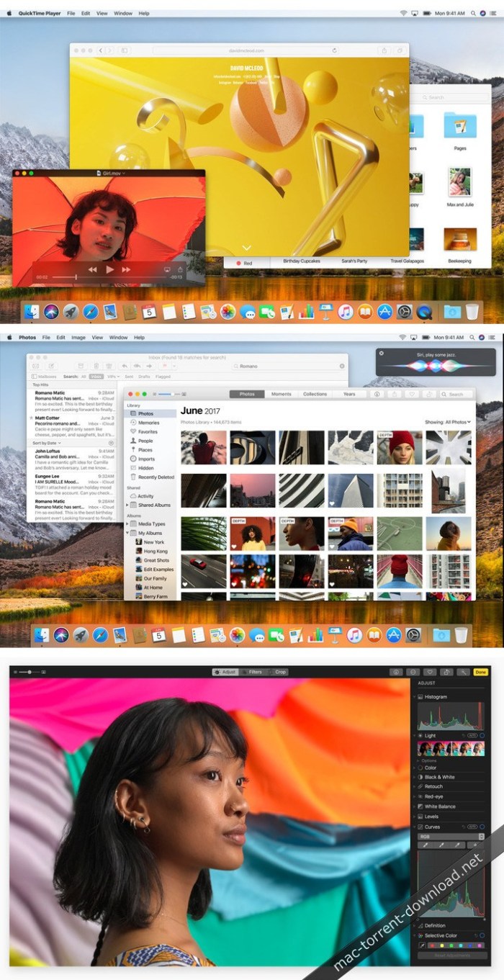This screenshot has height=980, width=504.
Task: Open the Matt Cotter email
Action: pos(74,428)
